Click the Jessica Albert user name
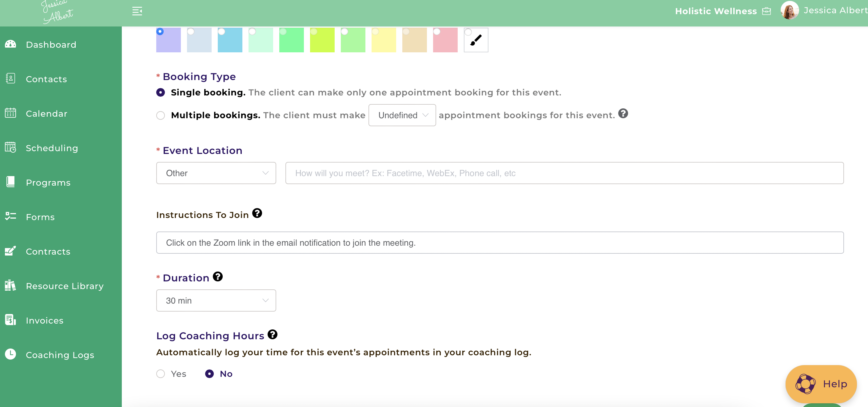The image size is (868, 407). pos(835,10)
